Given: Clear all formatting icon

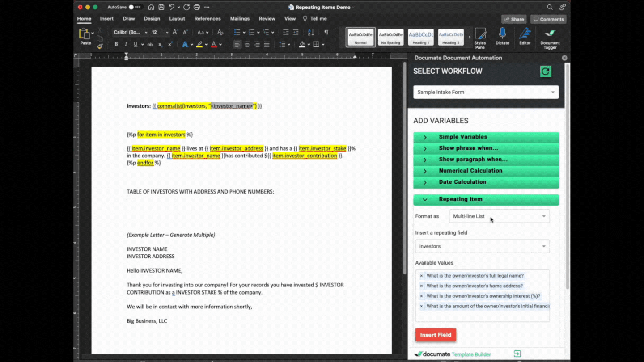Looking at the screenshot, I should tap(220, 32).
